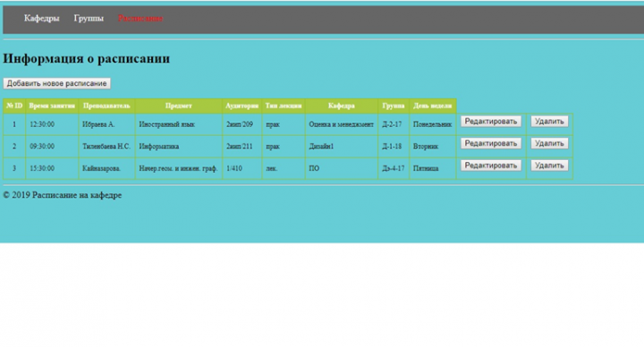Click the День недели column header
Image resolution: width=644 pixels, height=347 pixels.
click(433, 106)
